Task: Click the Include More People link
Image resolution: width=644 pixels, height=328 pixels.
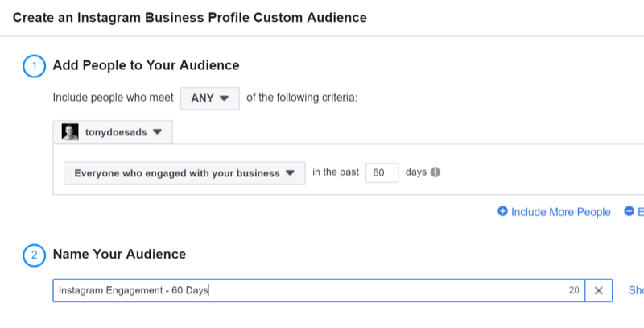Action: tap(560, 212)
